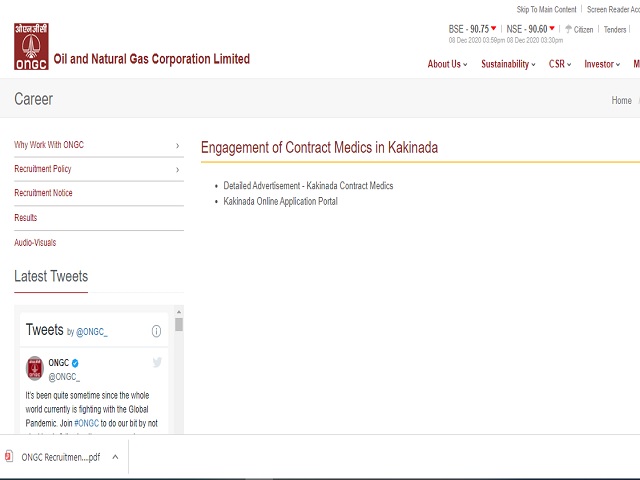Click the ONGC logo in the header
Screen dimensions: 640x480
tap(31, 47)
